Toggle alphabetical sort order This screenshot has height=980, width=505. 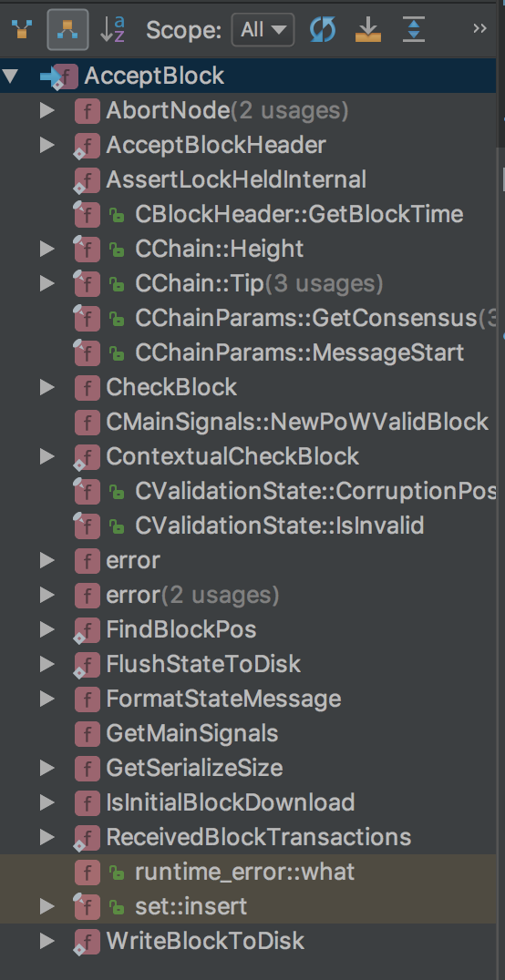pos(113,29)
